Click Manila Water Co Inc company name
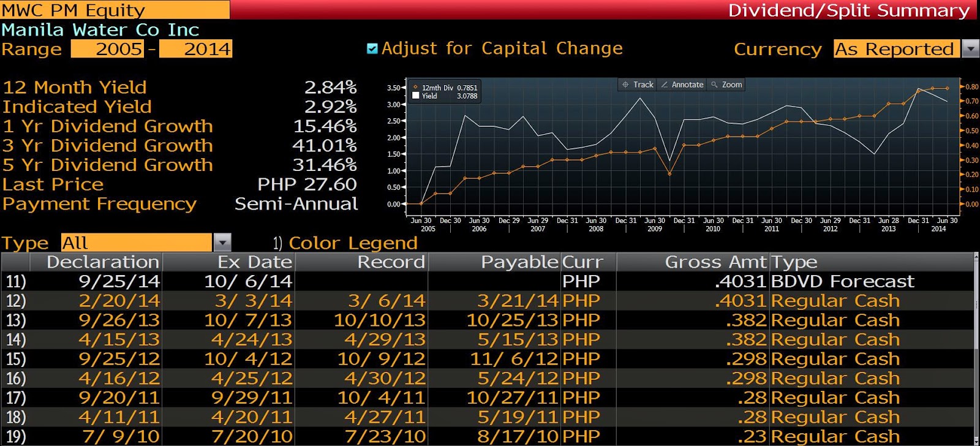 click(x=100, y=29)
